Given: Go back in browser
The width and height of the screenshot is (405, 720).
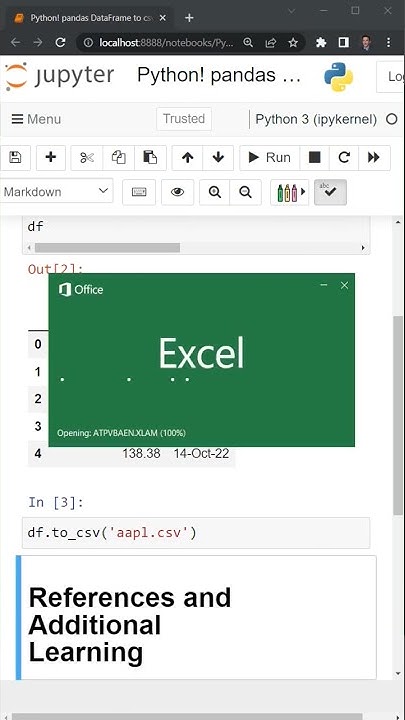Looking at the screenshot, I should click(15, 43).
